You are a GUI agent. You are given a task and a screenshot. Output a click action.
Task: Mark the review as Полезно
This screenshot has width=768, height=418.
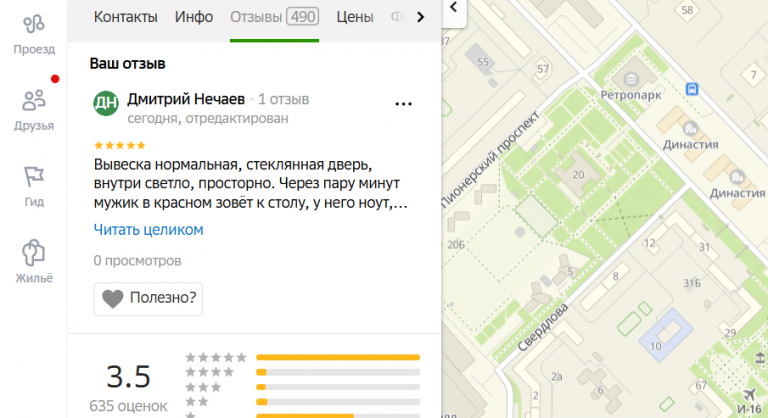point(148,298)
